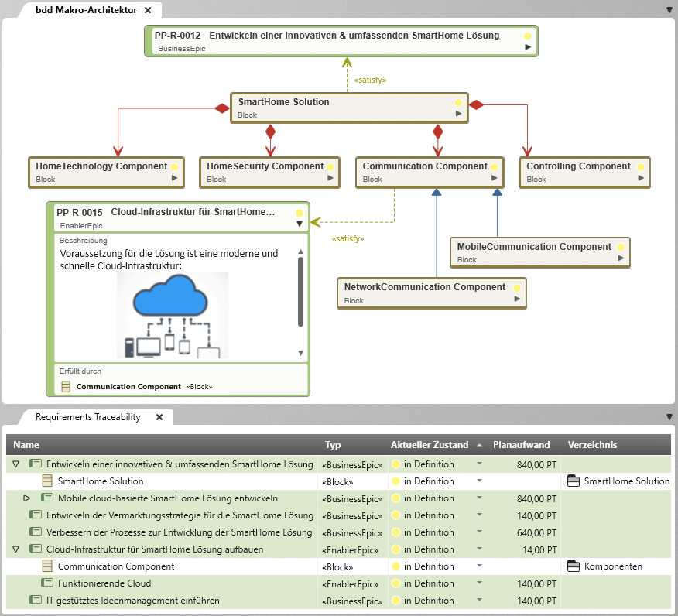The width and height of the screenshot is (678, 616).
Task: Close the bdd Makro-Architektur tab
Action: tap(148, 10)
